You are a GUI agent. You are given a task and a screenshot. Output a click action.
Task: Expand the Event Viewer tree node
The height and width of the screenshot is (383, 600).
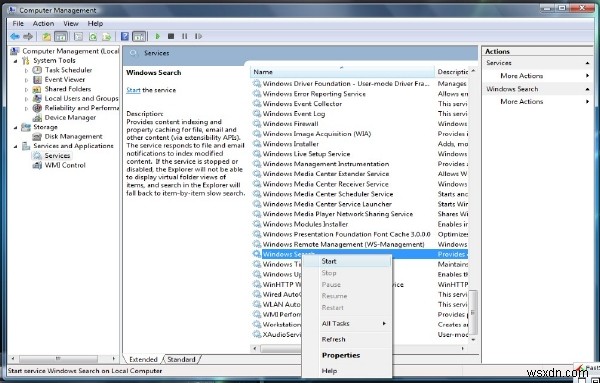tap(26, 80)
